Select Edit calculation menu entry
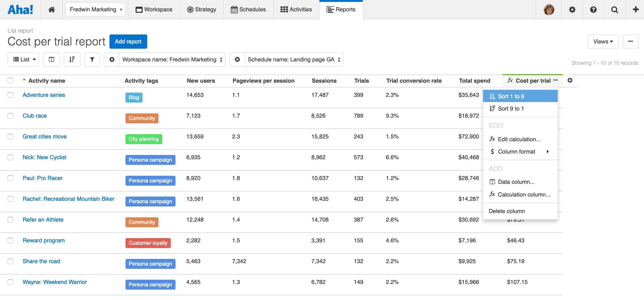 (519, 139)
